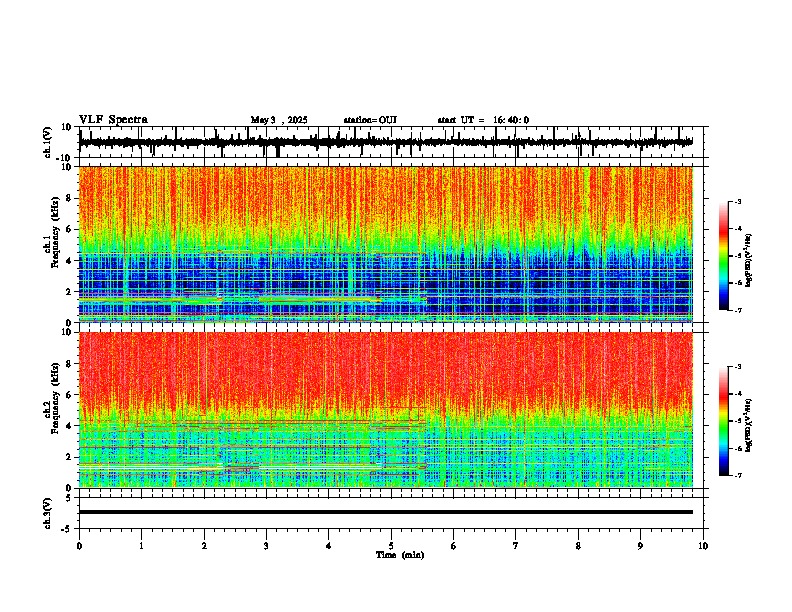Click the '-7' tick on ch.1 color bar

(738, 310)
